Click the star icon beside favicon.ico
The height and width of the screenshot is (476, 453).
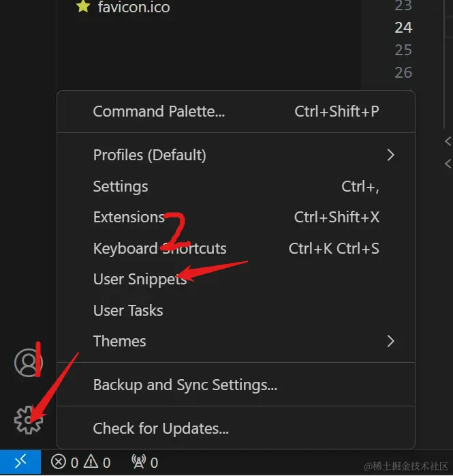[83, 8]
